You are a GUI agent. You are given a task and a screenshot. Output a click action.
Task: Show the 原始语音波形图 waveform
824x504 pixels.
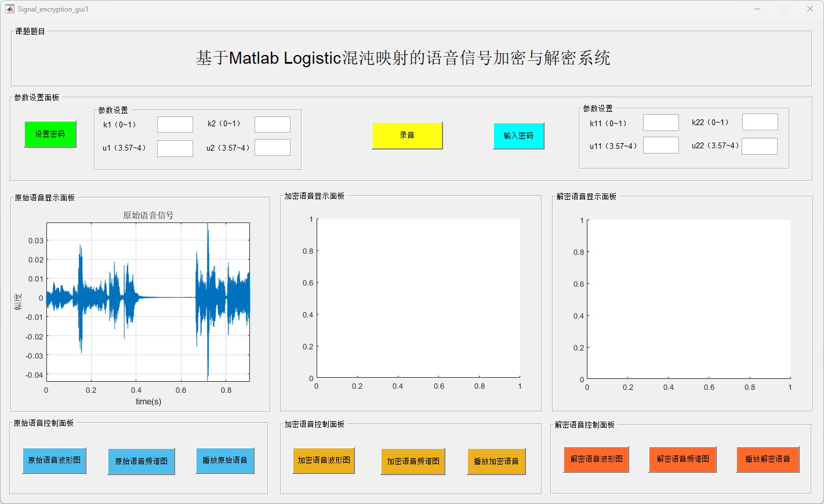(x=55, y=461)
